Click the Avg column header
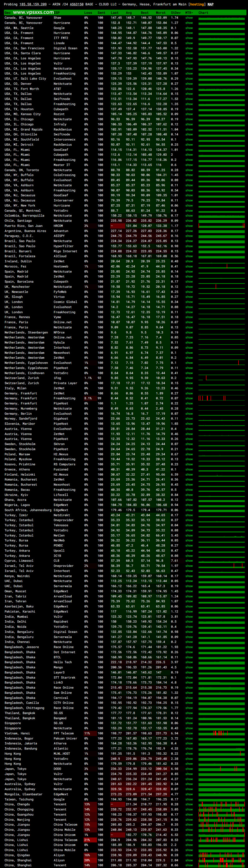Screen dimensions: 248x868 [x=129, y=13]
